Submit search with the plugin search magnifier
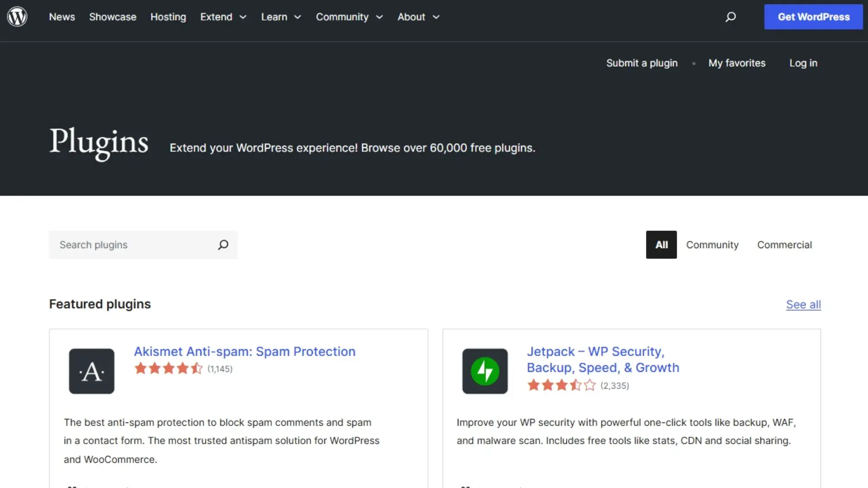 (x=223, y=245)
